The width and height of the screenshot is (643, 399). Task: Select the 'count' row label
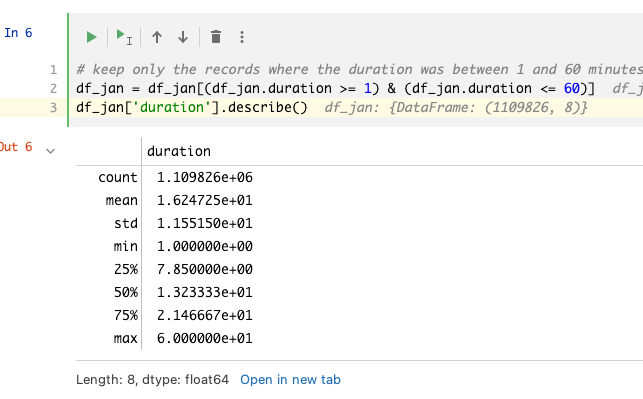tap(118, 178)
